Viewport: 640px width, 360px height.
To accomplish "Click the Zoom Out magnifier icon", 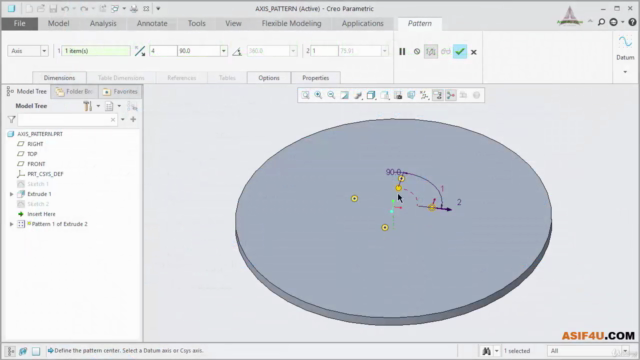I will click(331, 95).
